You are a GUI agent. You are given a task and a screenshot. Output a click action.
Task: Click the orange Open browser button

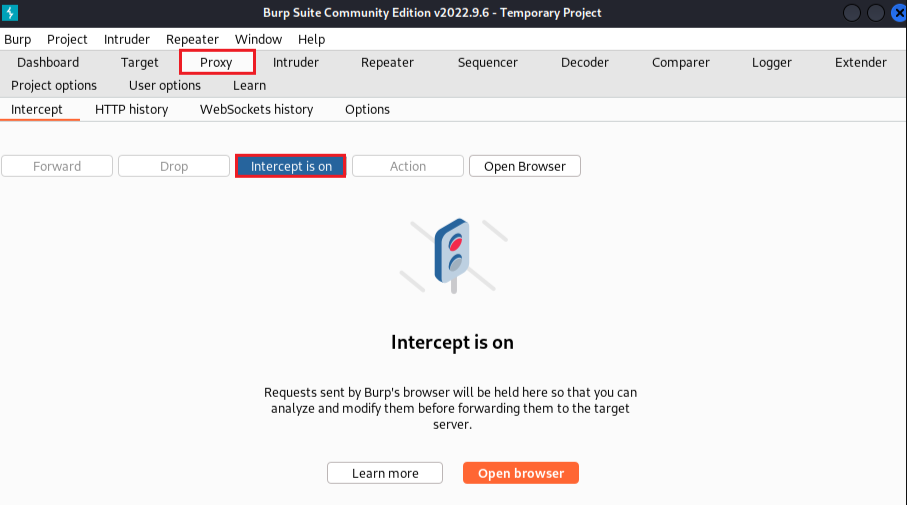521,473
